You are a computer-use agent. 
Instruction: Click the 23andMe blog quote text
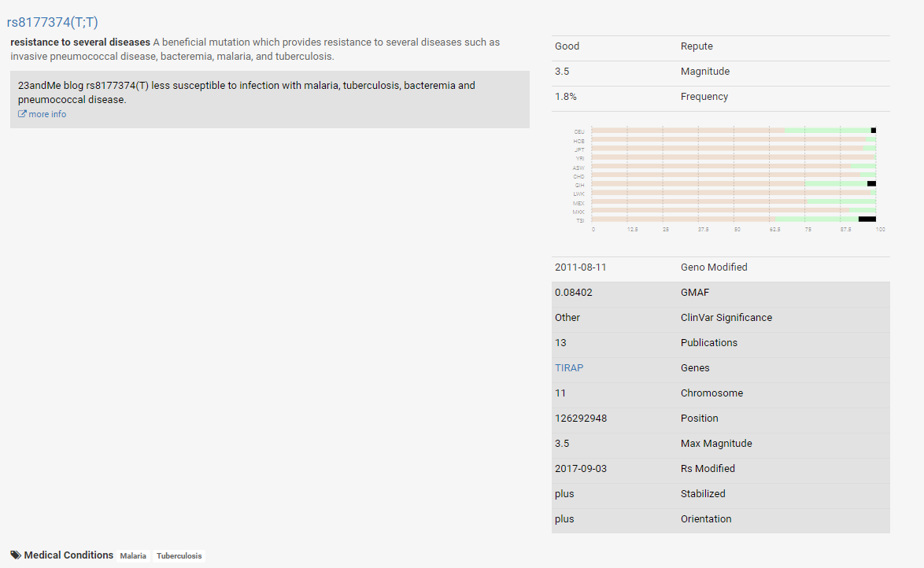pyautogui.click(x=246, y=93)
